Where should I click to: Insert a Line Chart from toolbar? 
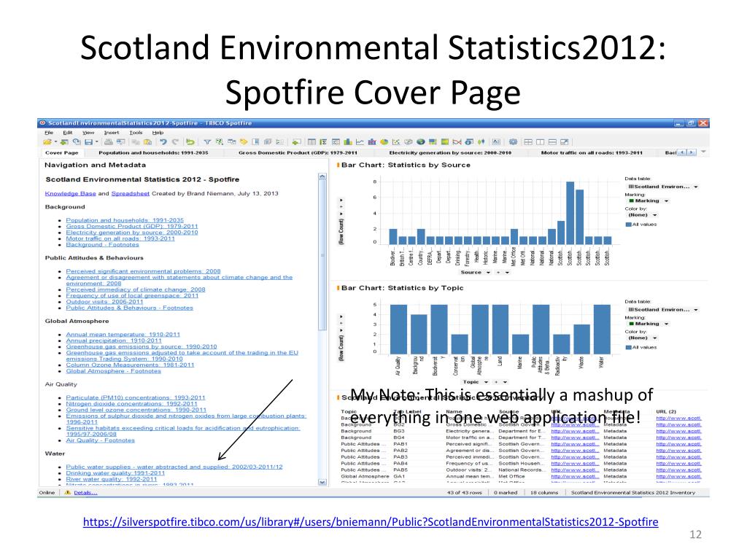(x=360, y=142)
